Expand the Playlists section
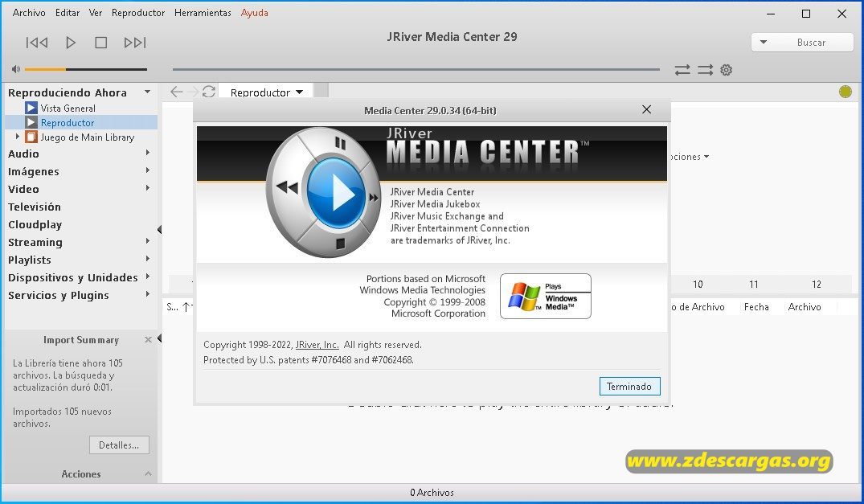This screenshot has width=864, height=504. pos(147,258)
